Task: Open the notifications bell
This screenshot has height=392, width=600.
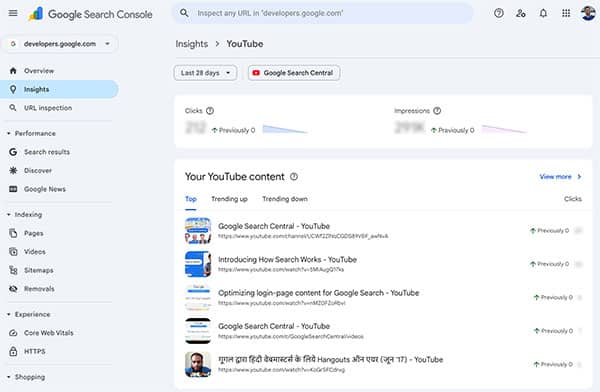Action: (x=543, y=13)
